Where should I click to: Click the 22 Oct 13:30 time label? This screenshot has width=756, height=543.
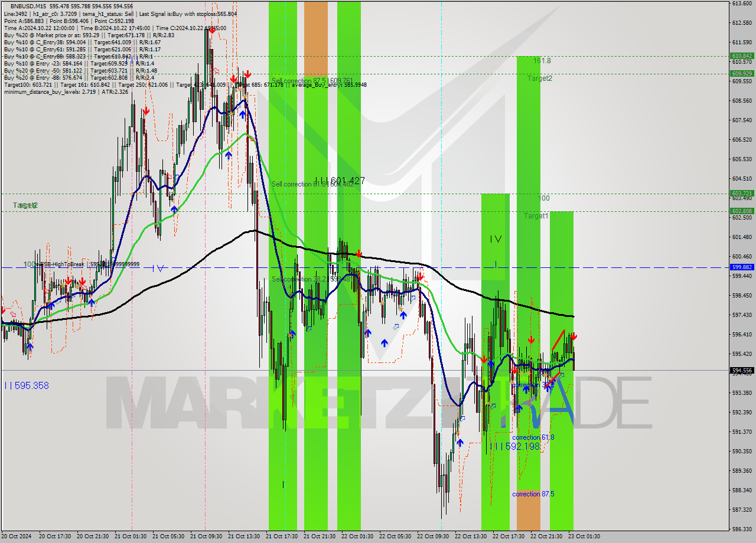point(471,537)
